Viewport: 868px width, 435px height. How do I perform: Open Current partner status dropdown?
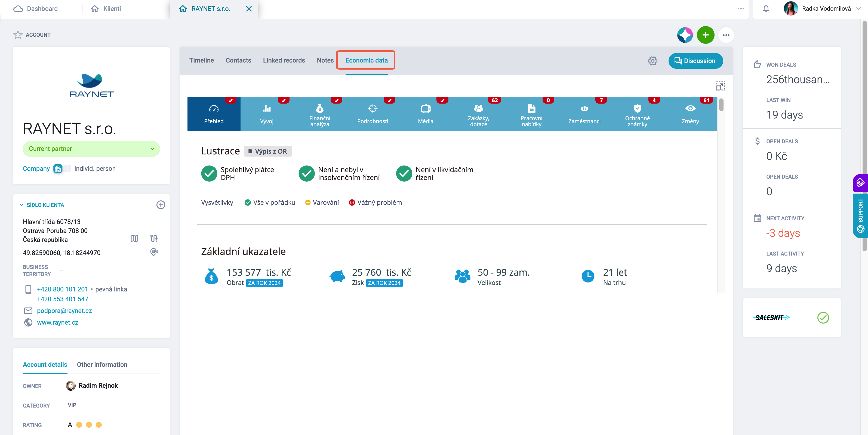point(91,149)
